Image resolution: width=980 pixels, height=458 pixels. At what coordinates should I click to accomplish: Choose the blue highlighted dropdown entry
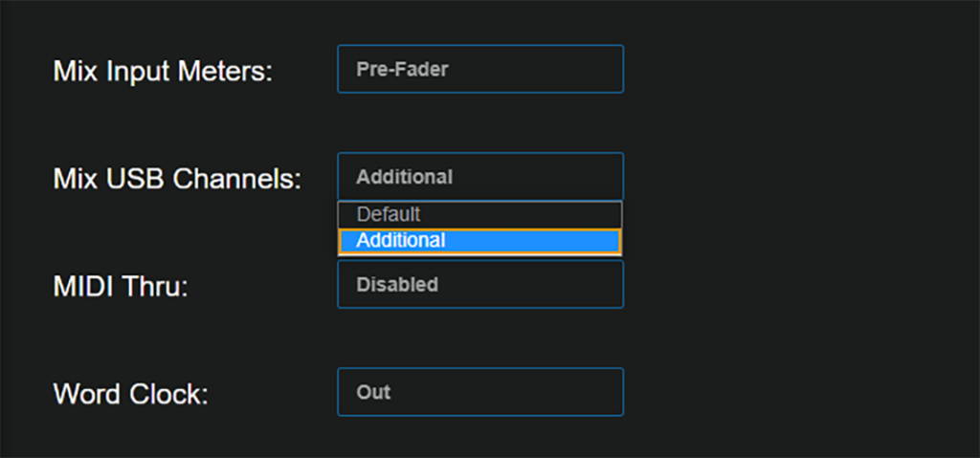(x=479, y=241)
